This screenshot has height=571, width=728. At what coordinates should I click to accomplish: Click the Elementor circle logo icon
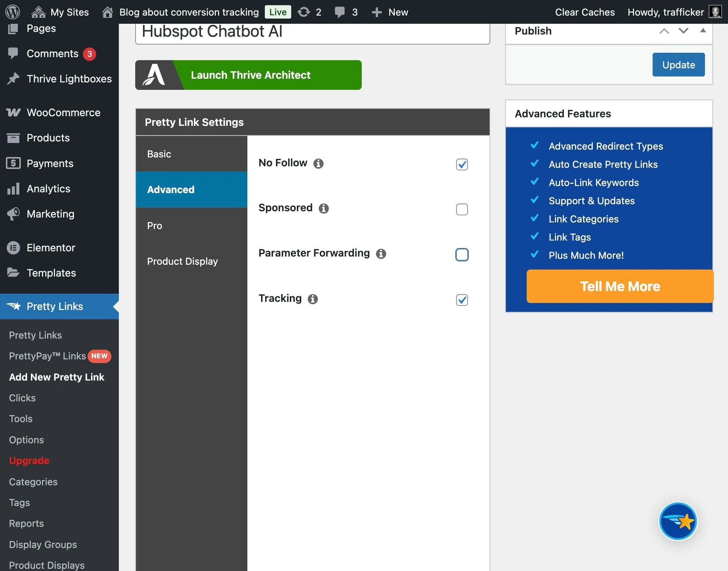pyautogui.click(x=13, y=248)
